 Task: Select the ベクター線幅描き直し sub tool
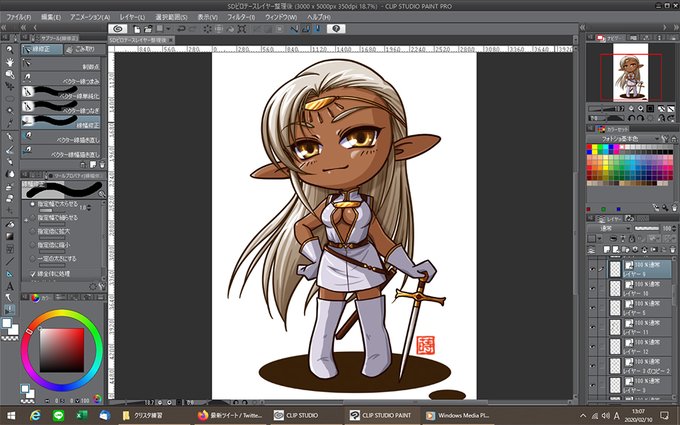coord(61,151)
